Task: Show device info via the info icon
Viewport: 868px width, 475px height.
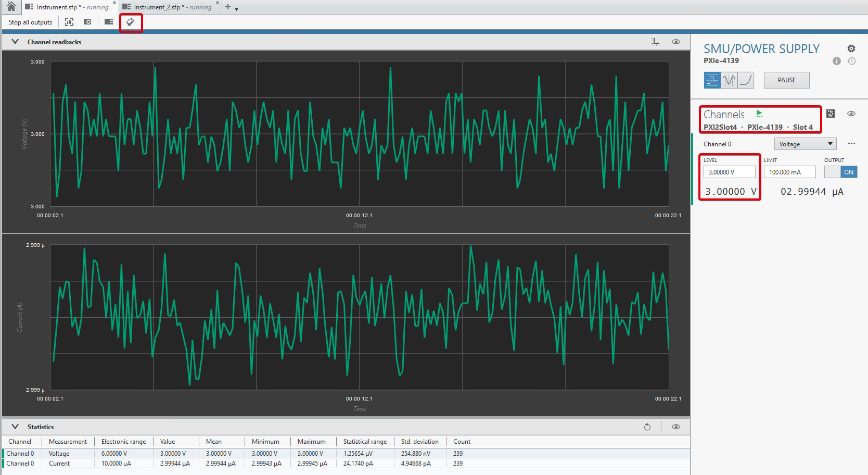Action: [837, 61]
